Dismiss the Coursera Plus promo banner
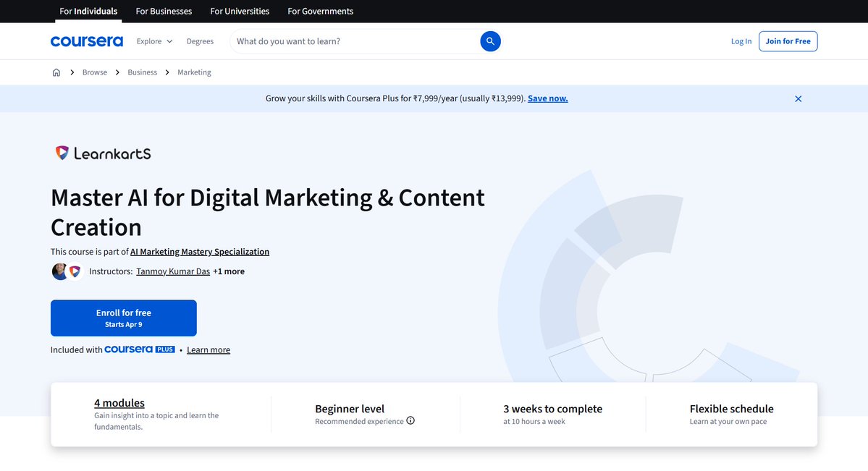Viewport: 868px width, 471px height. pos(798,98)
